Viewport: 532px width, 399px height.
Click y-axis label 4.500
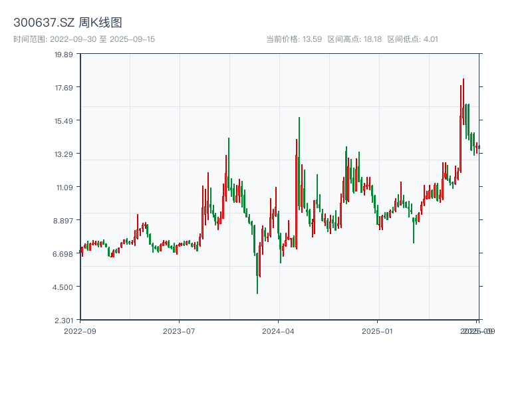click(63, 287)
